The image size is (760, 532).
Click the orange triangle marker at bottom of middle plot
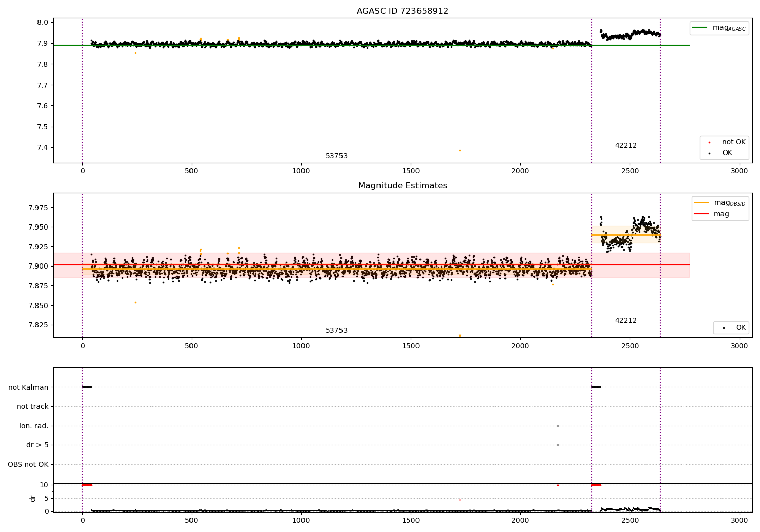point(460,336)
